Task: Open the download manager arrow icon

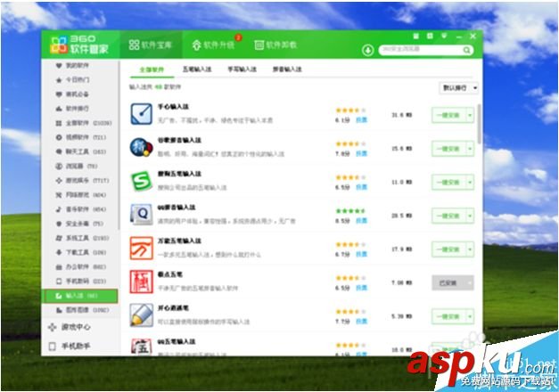Action: point(367,50)
